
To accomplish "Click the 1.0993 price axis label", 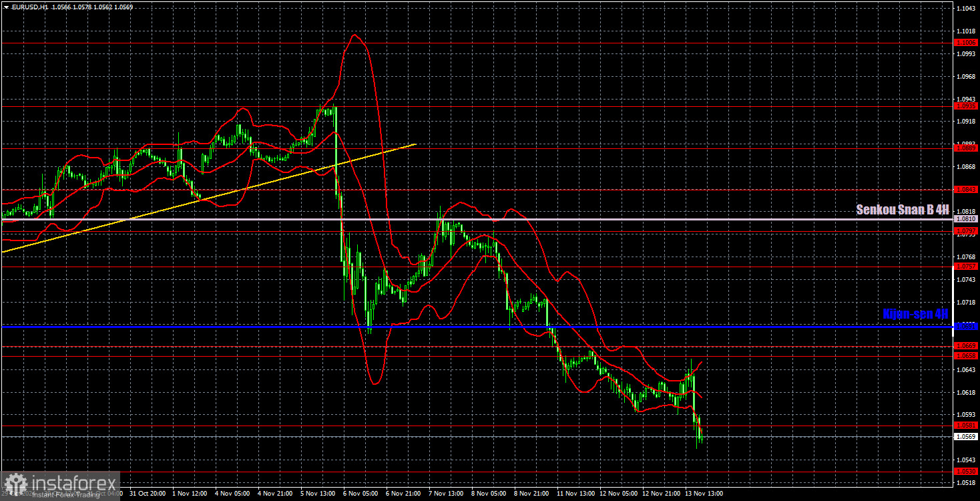I will tap(966, 54).
